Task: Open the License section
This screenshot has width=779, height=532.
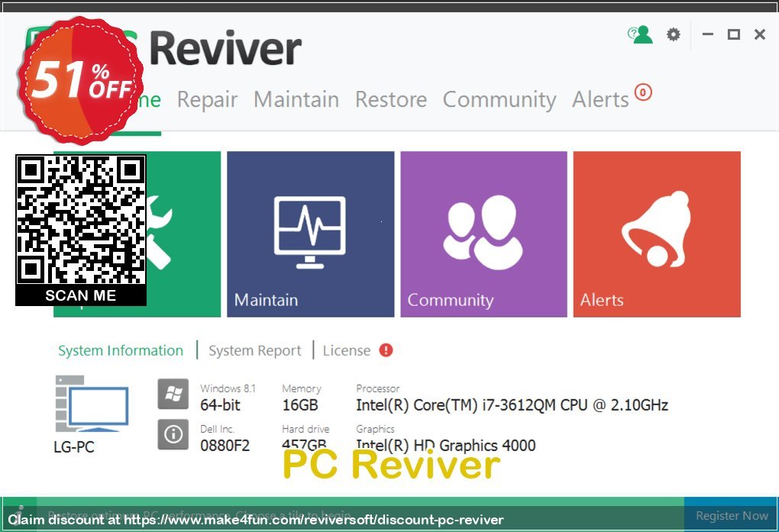Action: point(346,350)
